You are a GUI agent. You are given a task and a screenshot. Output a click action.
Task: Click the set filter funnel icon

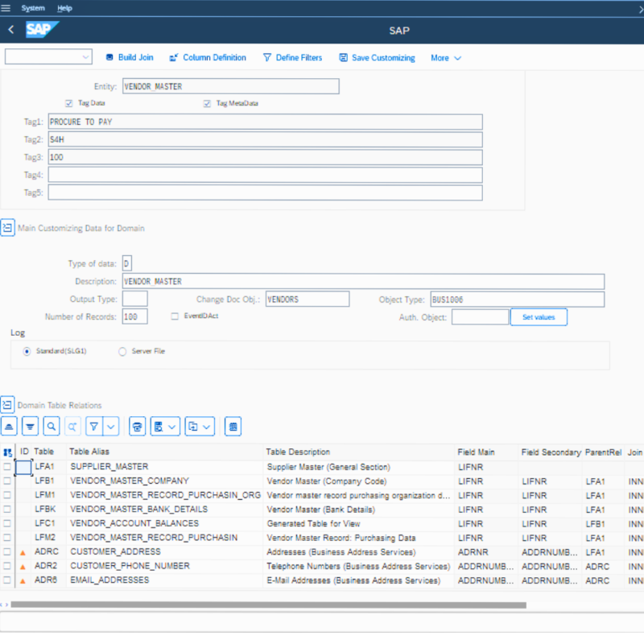coord(93,426)
